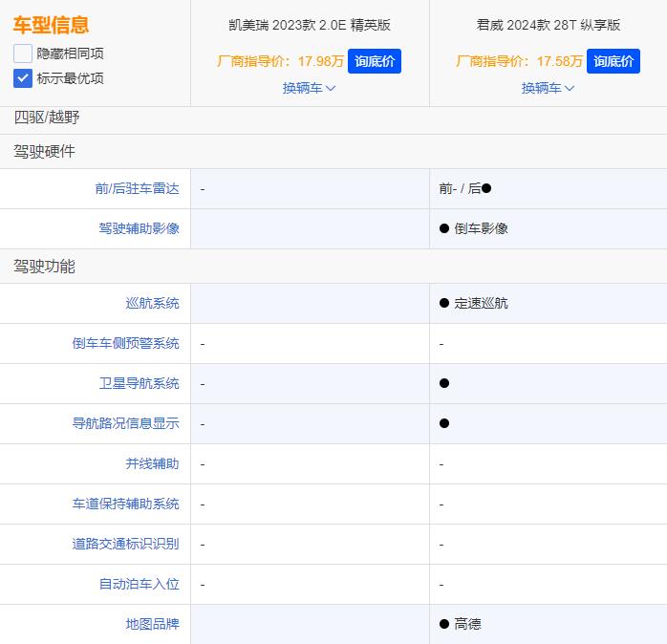This screenshot has height=644, width=667.
Task: Select 君威 2024款 28T 纵享版 title
Action: coord(549,25)
